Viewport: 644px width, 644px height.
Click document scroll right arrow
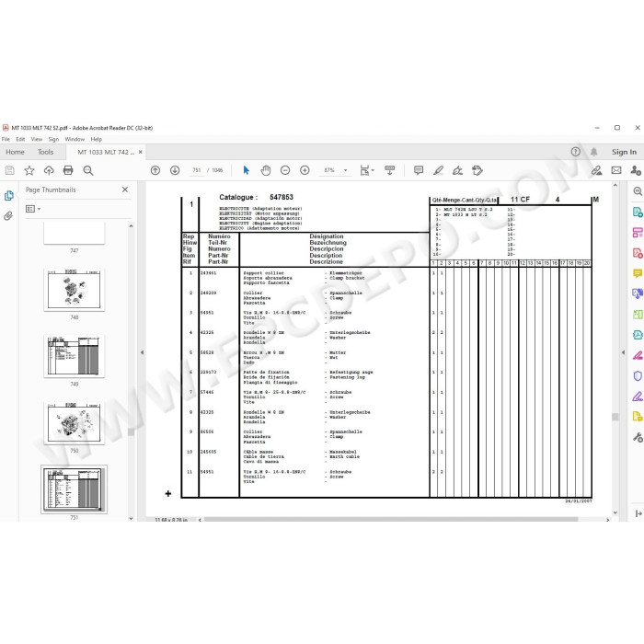[608, 520]
